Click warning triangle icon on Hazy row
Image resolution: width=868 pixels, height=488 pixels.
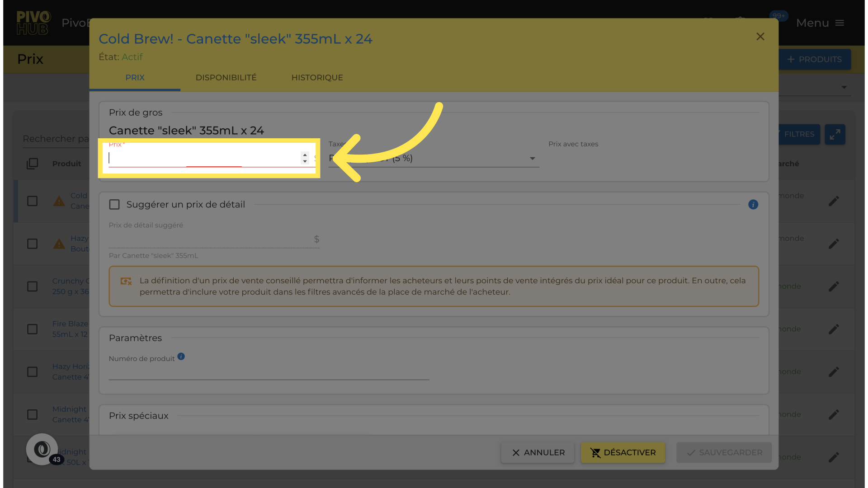[59, 244]
